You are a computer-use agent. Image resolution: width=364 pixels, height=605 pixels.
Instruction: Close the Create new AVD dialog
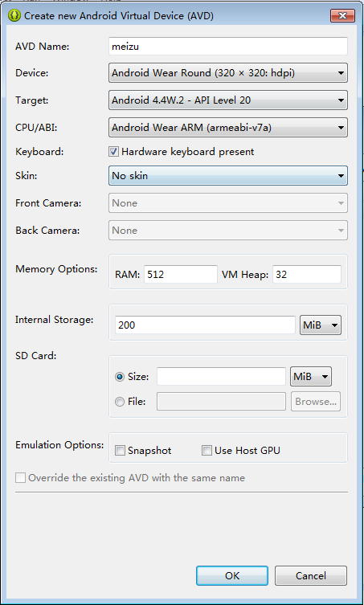(x=342, y=16)
